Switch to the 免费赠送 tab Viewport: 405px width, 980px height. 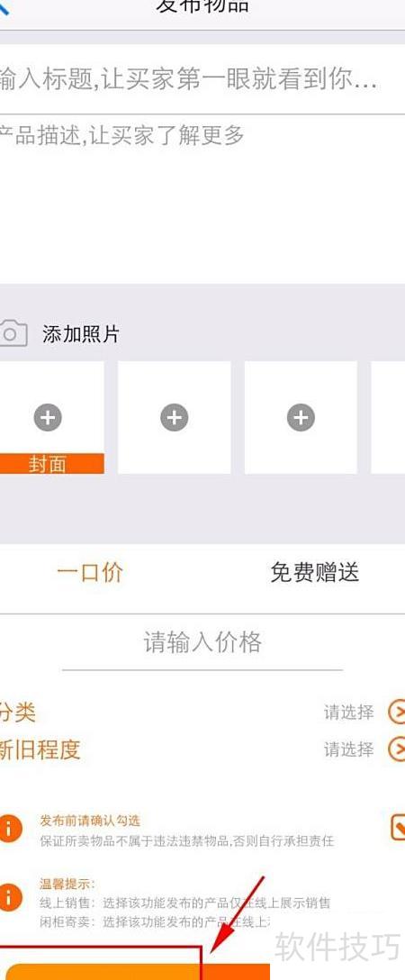click(x=314, y=573)
